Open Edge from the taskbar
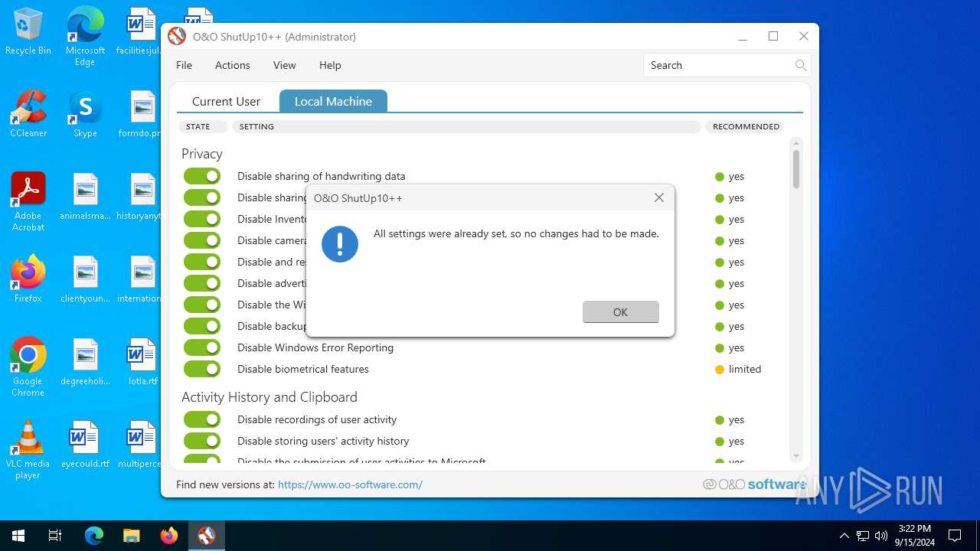This screenshot has width=980, height=551. [94, 536]
